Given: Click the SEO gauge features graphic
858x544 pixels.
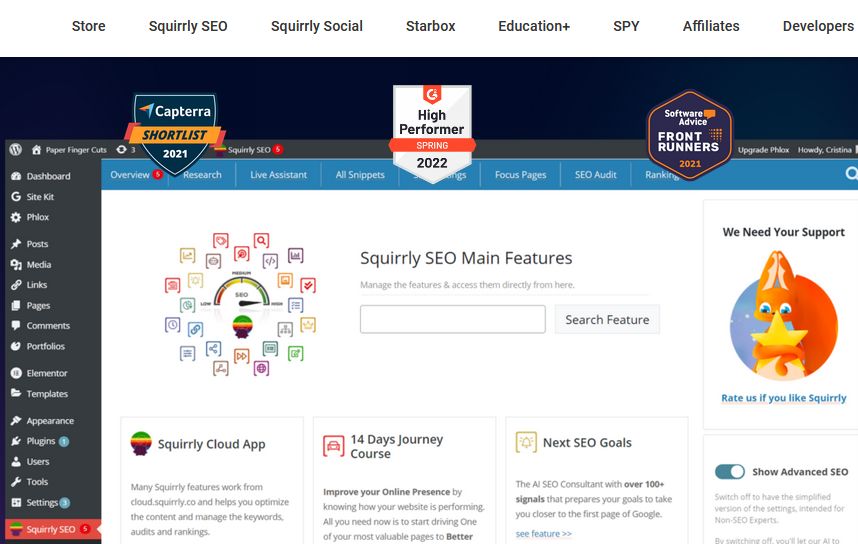Looking at the screenshot, I should point(241,304).
